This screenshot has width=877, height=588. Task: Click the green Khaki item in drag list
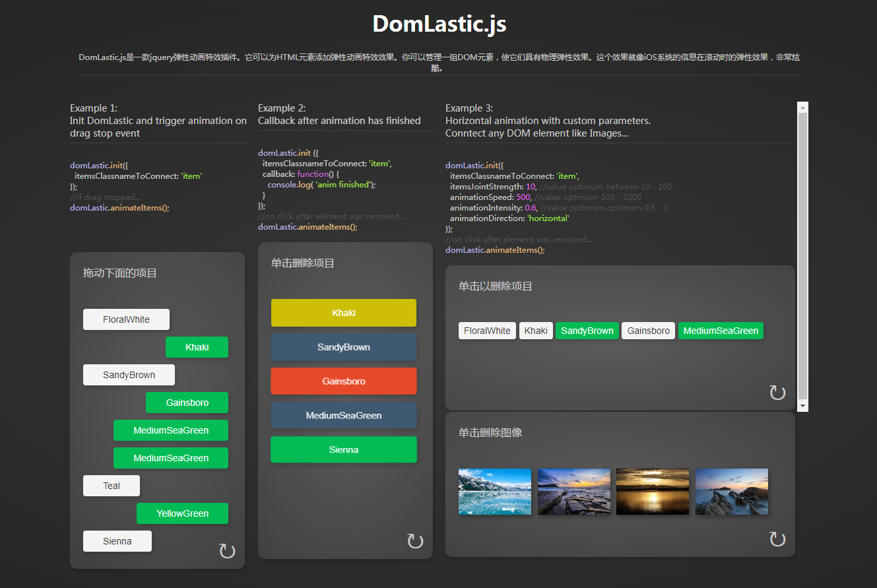(197, 347)
